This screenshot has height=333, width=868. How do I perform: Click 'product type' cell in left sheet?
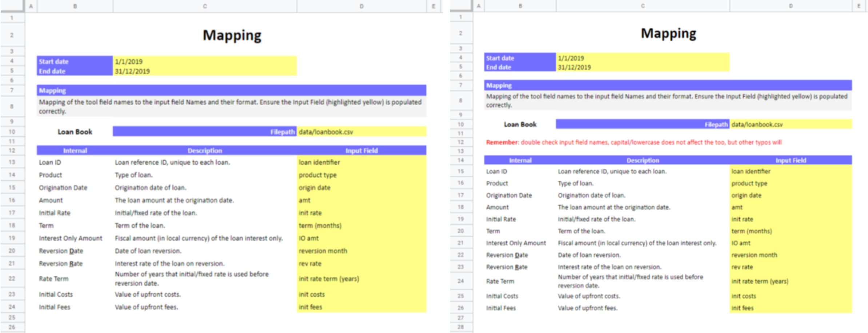pos(361,175)
